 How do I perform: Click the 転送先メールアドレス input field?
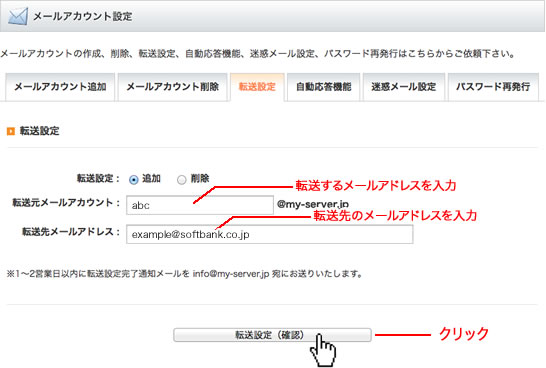coord(270,234)
